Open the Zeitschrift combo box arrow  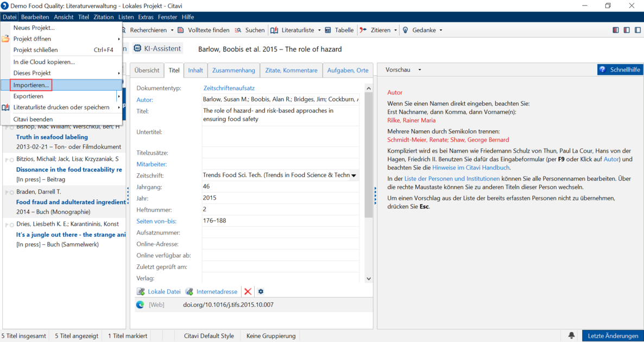(x=354, y=176)
